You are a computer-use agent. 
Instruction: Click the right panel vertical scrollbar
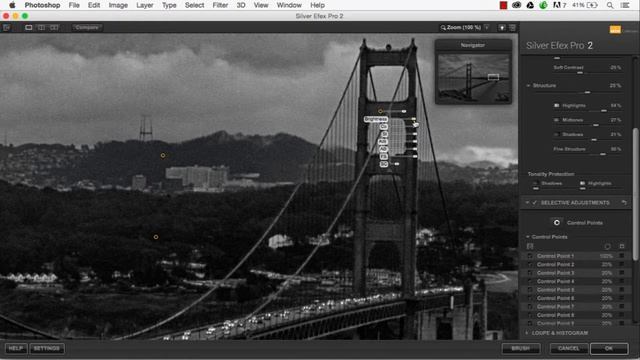click(635, 194)
